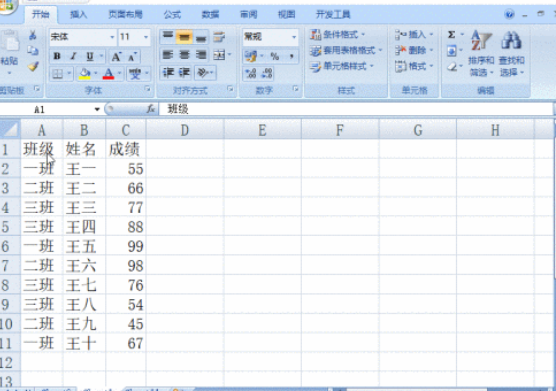
Task: Switch to the 公式 tab
Action: (x=172, y=14)
